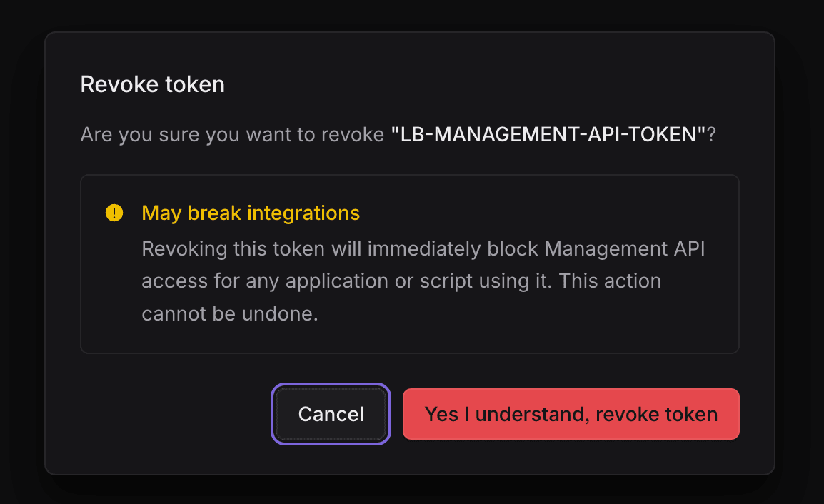Click the May break integrations heading

250,212
